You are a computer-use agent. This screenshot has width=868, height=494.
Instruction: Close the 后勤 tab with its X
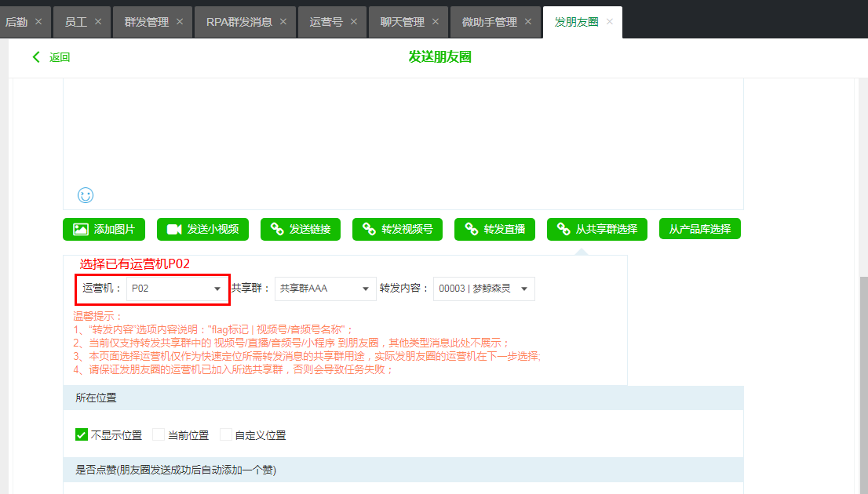[38, 22]
